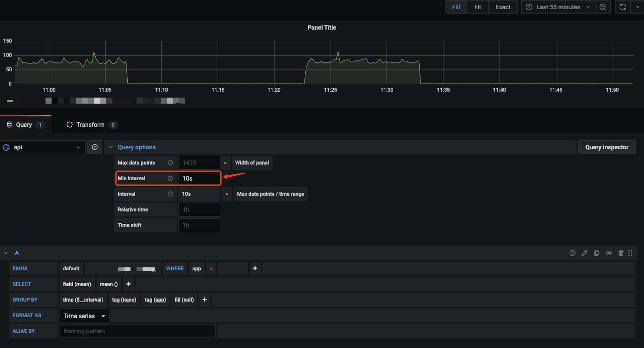The image size is (644, 348).
Task: Click the delete query icon for query A
Action: [x=621, y=253]
